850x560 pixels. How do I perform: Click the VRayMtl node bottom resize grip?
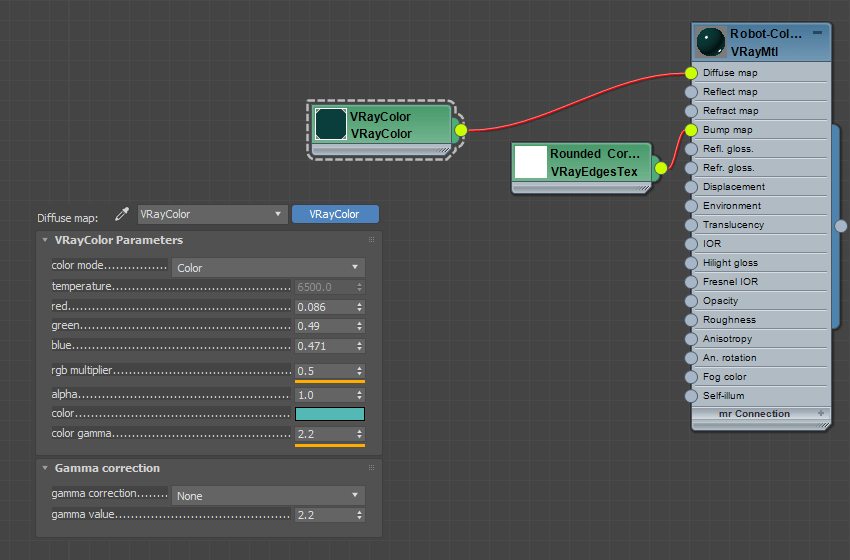coord(823,426)
